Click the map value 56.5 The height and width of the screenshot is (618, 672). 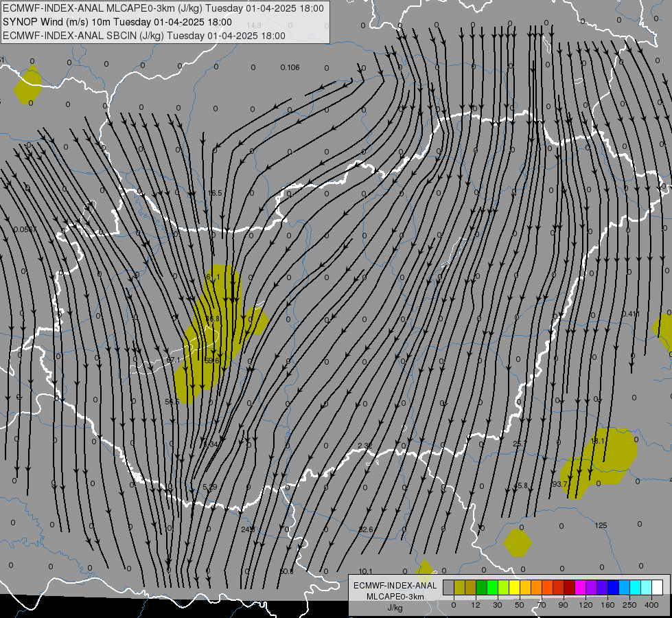pyautogui.click(x=172, y=402)
